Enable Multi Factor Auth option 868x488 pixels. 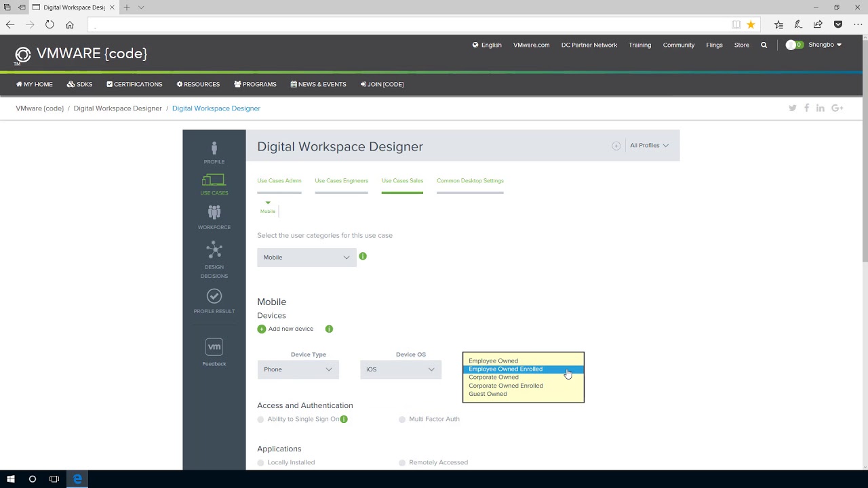coord(403,420)
